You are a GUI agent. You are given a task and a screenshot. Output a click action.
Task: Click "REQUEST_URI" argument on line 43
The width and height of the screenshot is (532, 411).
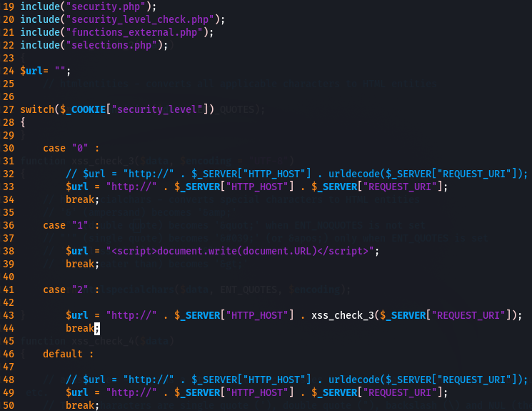click(x=468, y=315)
